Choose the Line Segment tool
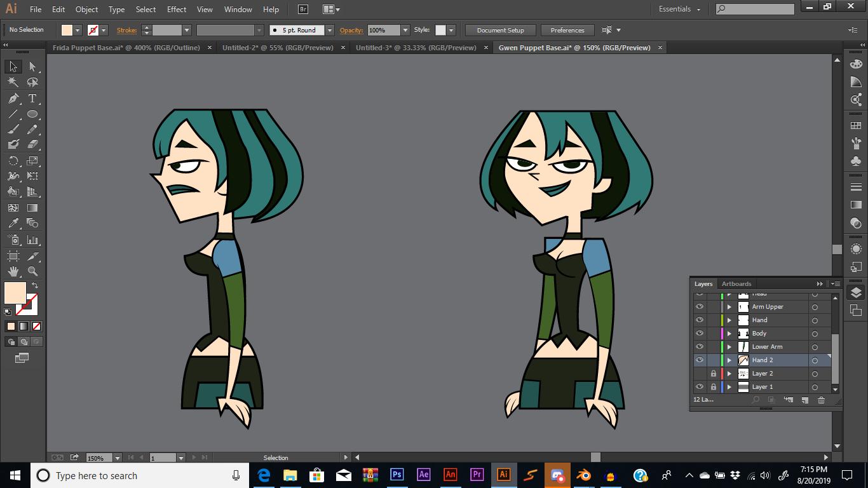This screenshot has width=868, height=488. coord(13,114)
